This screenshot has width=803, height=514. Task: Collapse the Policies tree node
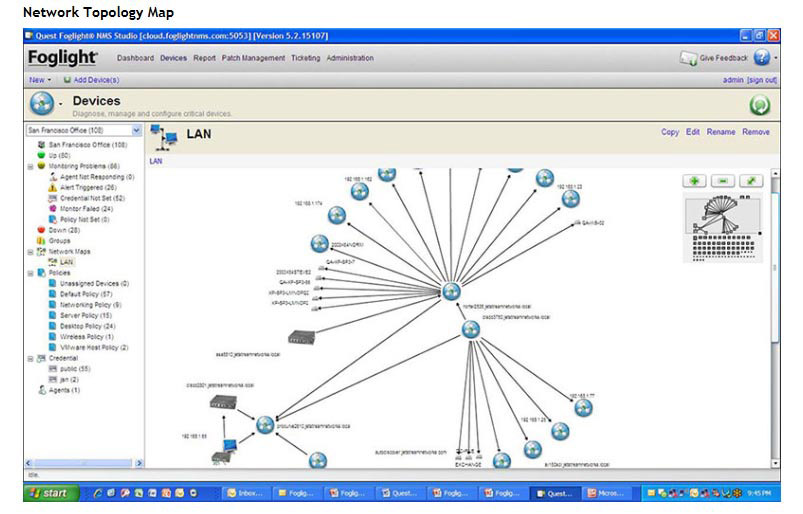pos(30,273)
